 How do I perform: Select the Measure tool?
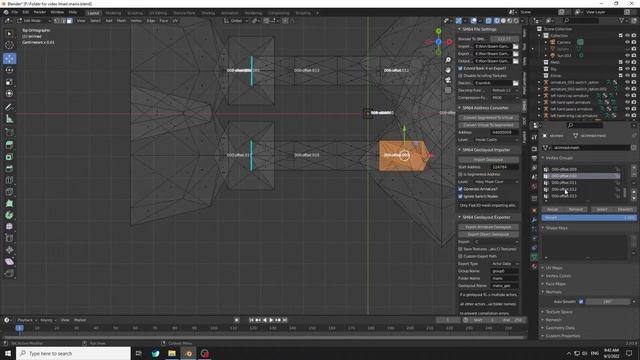click(x=9, y=119)
